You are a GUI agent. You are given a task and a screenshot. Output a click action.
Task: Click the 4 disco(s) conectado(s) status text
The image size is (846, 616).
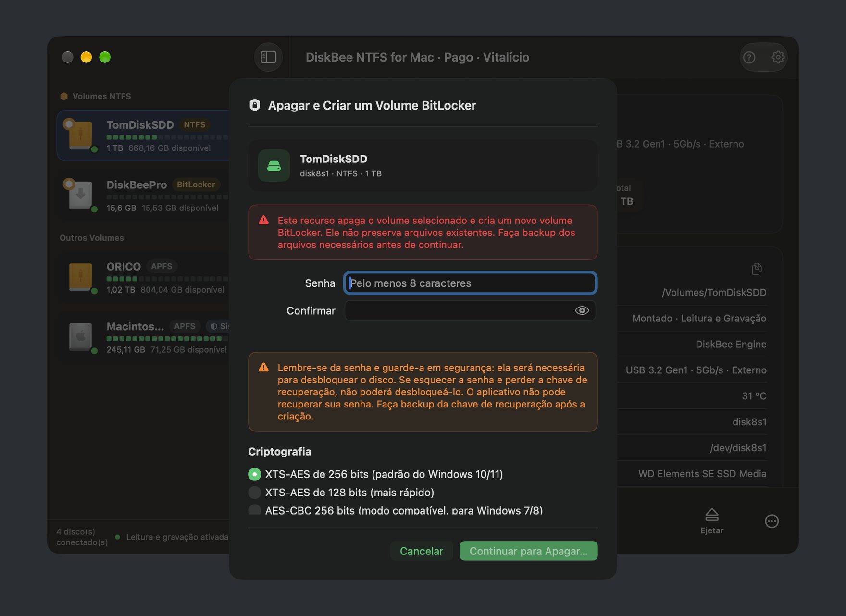82,537
